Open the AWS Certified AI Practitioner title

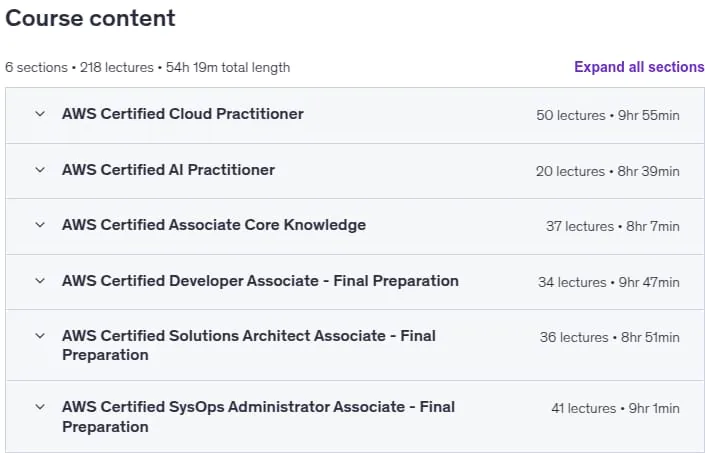point(168,170)
